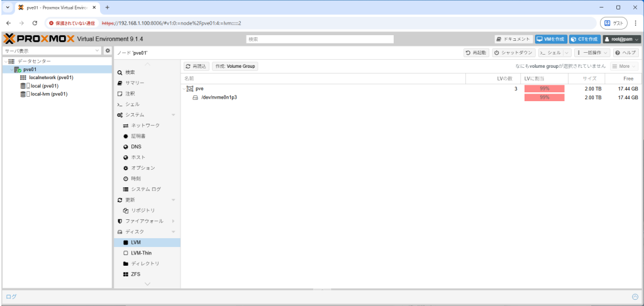Click browser back arrow
Screen dimensions: 644x306
point(9,23)
